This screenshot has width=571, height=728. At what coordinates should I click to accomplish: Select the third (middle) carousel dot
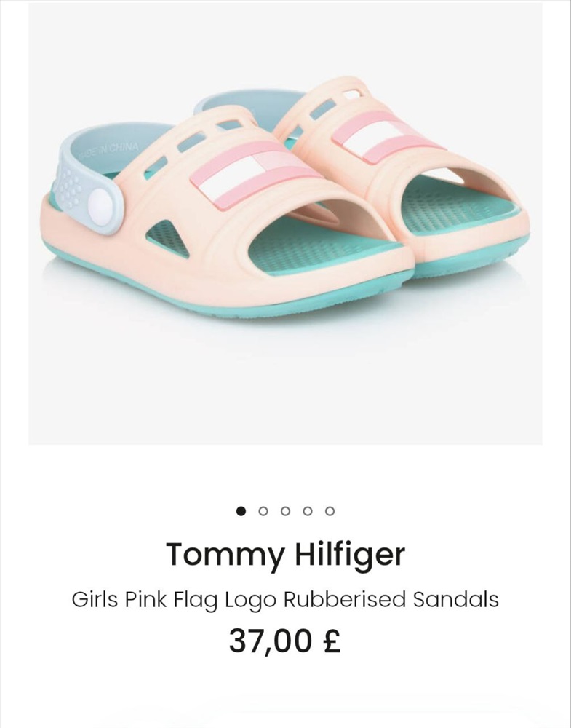point(285,511)
